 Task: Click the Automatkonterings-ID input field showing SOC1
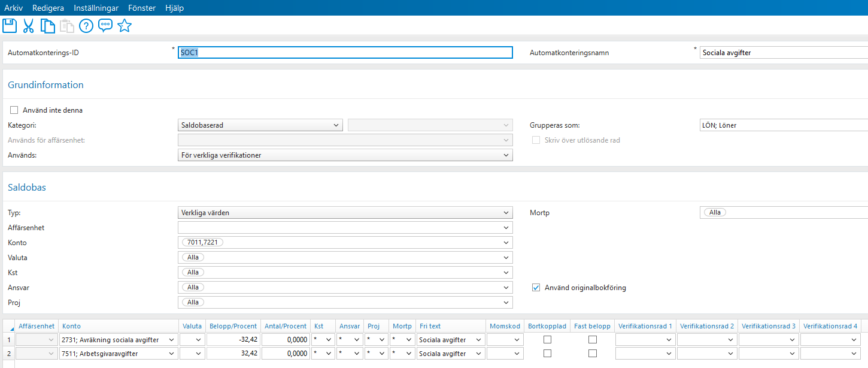point(345,52)
